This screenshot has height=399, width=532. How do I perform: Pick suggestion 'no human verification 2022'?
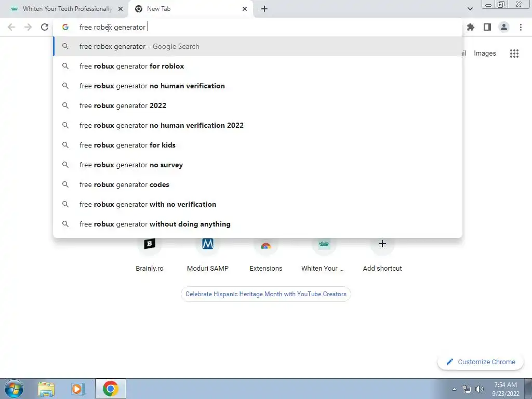[x=258, y=125]
